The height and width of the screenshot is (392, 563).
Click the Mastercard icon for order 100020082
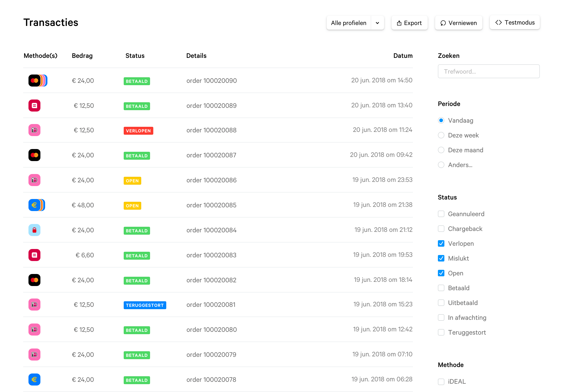[34, 280]
